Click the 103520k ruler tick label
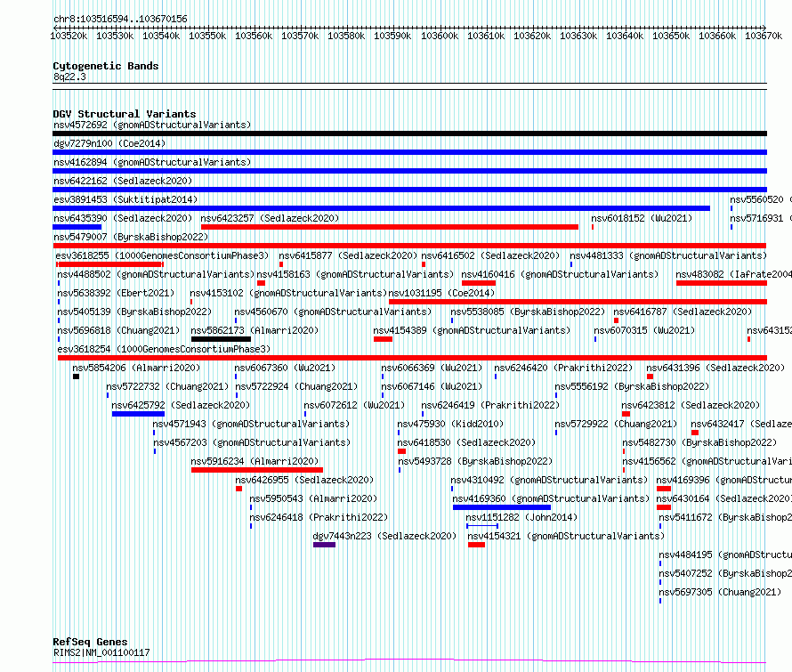The image size is (792, 672). pyautogui.click(x=69, y=36)
